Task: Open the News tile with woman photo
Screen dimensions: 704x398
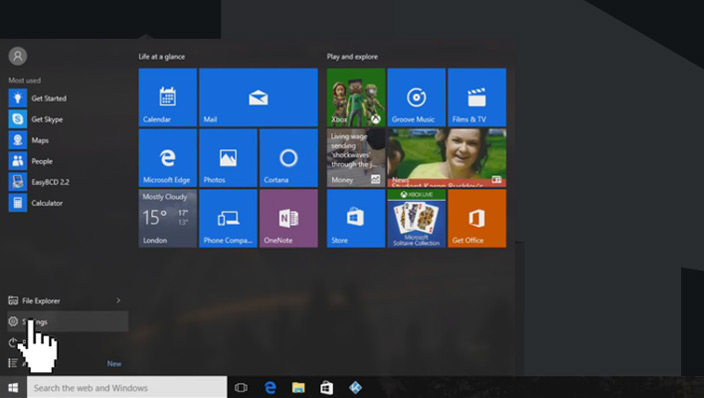Action: tap(447, 158)
